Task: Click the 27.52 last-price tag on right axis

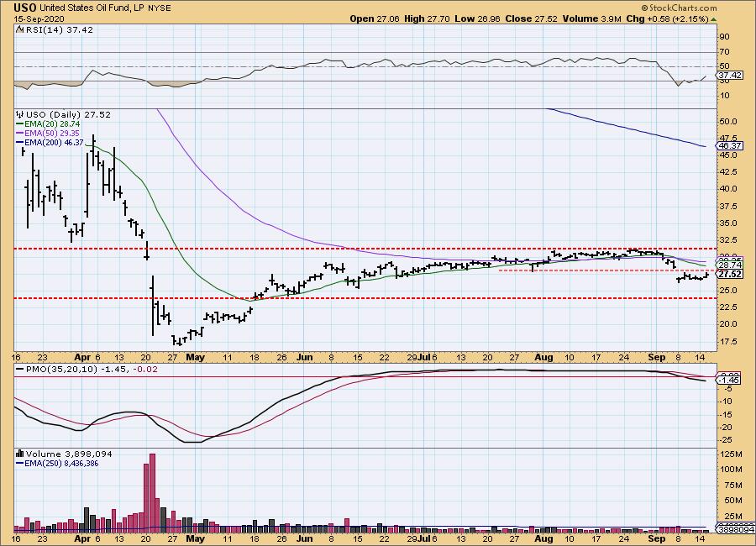Action: [730, 274]
